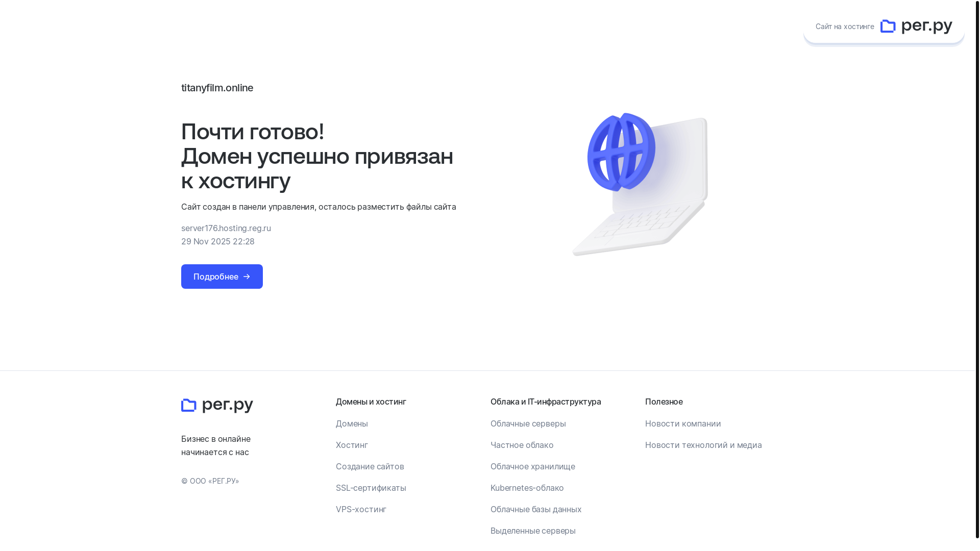Click the рег.ру logo in top banner

tap(916, 26)
